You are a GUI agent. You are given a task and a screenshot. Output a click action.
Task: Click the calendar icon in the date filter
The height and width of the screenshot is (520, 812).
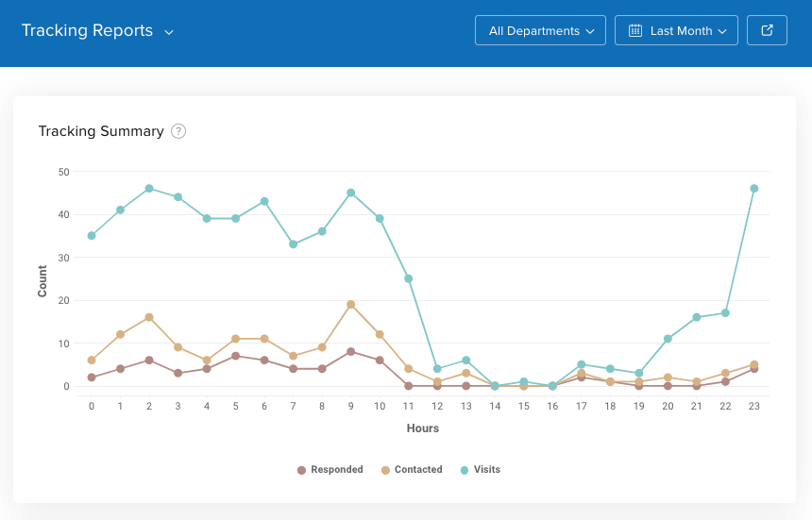(x=635, y=30)
